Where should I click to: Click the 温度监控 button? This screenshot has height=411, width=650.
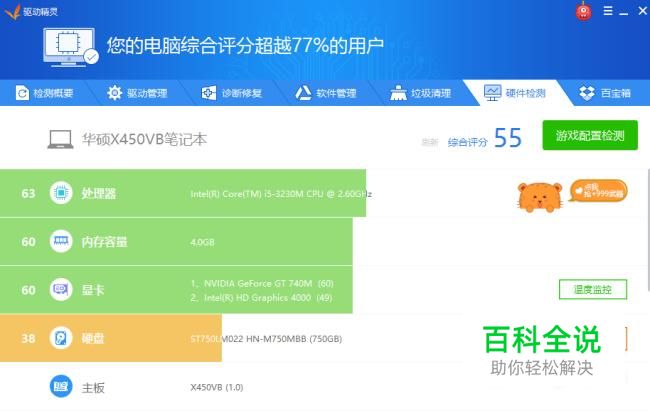click(x=593, y=289)
